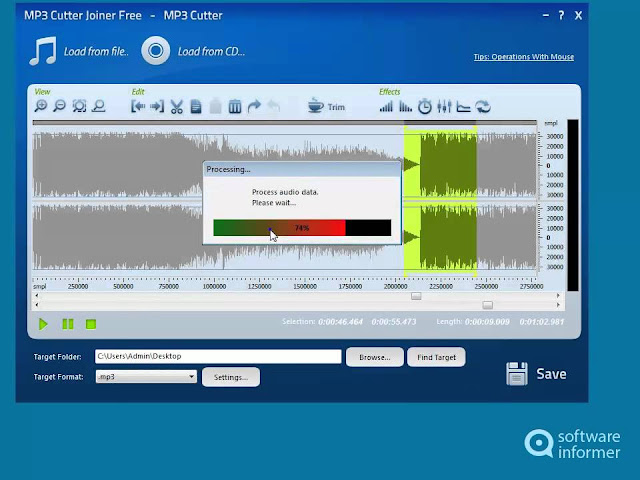Screen dimensions: 640x480
Task: Click the lower horizontal scrollbar thumb
Action: [487, 305]
